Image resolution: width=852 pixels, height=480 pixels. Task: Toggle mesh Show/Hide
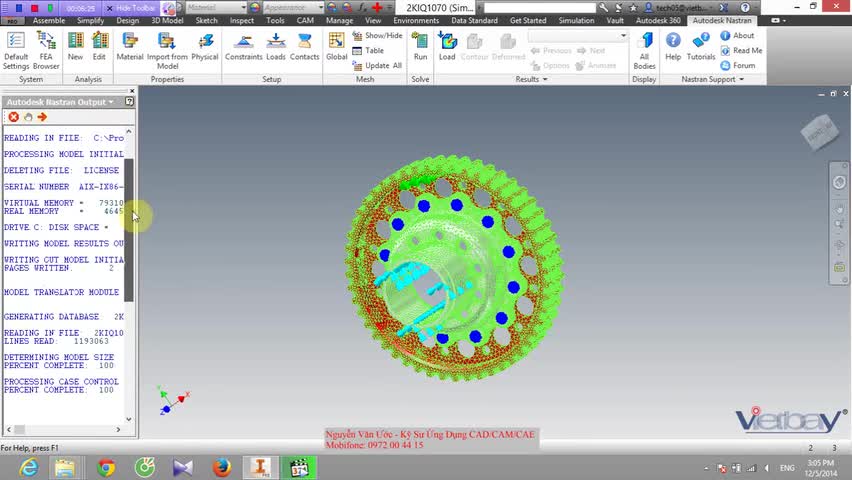point(377,35)
